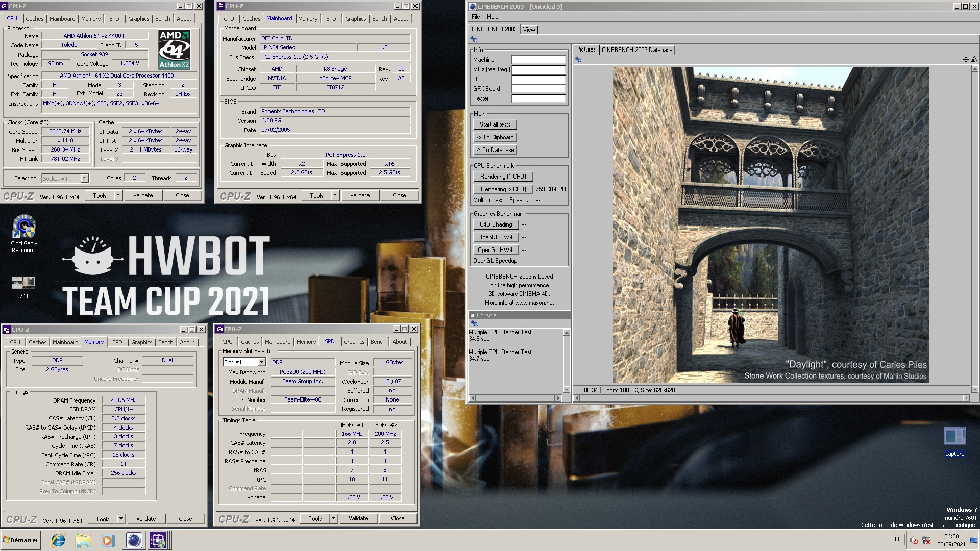Click the pin icon under CINEBENCH 2003 tab
980x551 pixels.
474,39
